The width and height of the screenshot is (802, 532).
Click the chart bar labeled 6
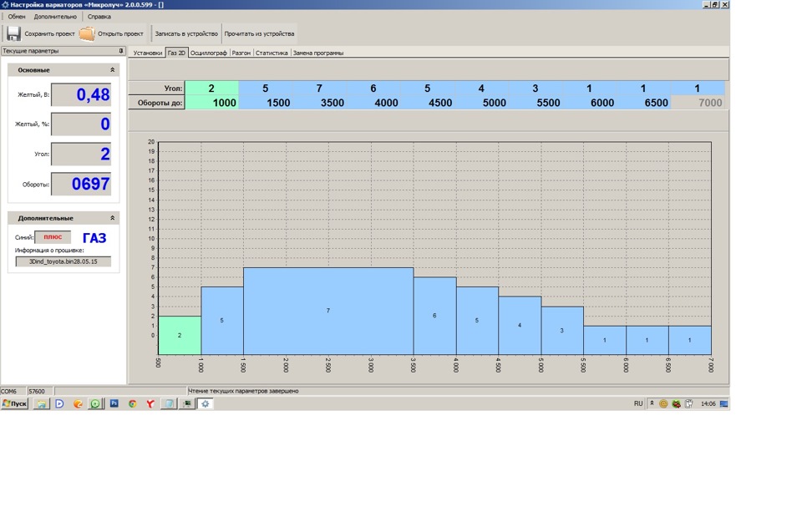pyautogui.click(x=434, y=316)
